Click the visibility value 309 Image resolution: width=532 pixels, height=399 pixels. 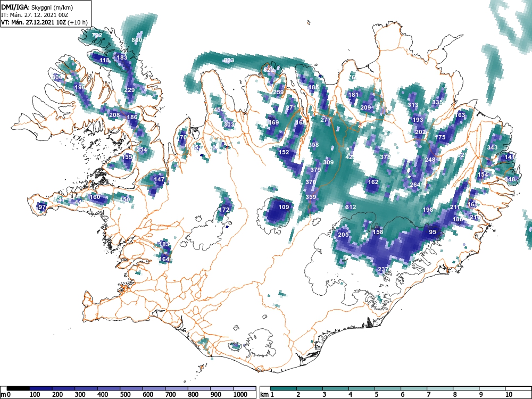click(328, 162)
